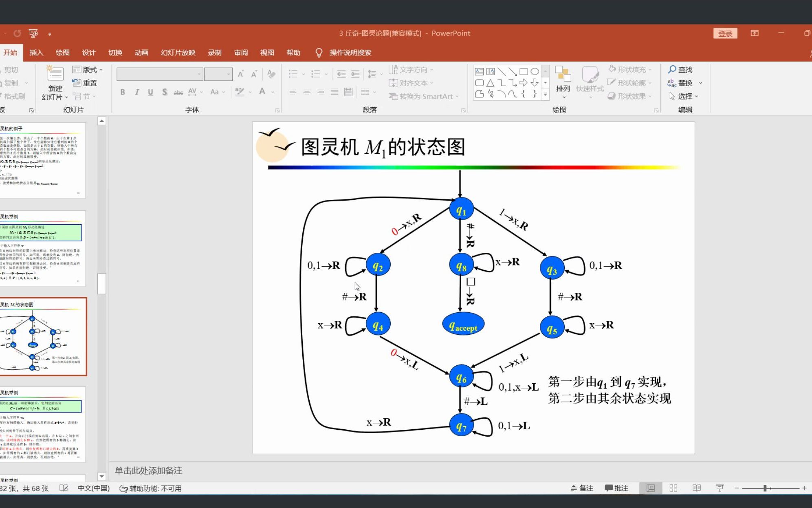
Task: Expand the shapes gallery more arrow
Action: [x=545, y=95]
